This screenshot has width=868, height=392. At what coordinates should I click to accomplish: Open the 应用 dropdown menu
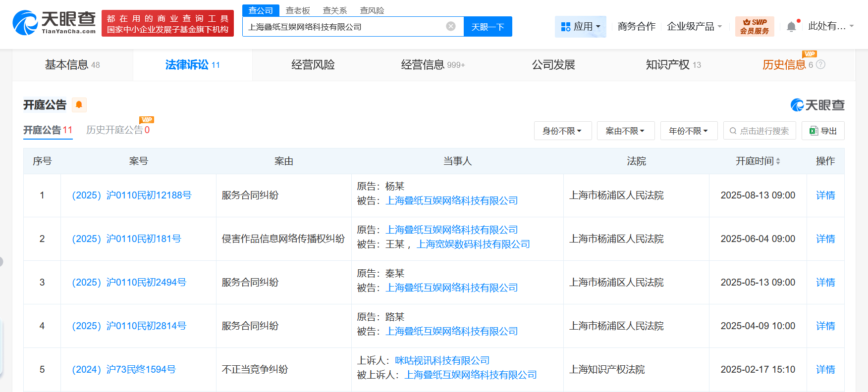tap(580, 27)
